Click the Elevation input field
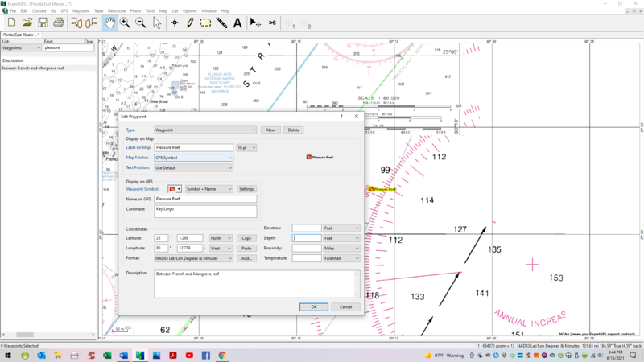This screenshot has width=644, height=362. [307, 228]
